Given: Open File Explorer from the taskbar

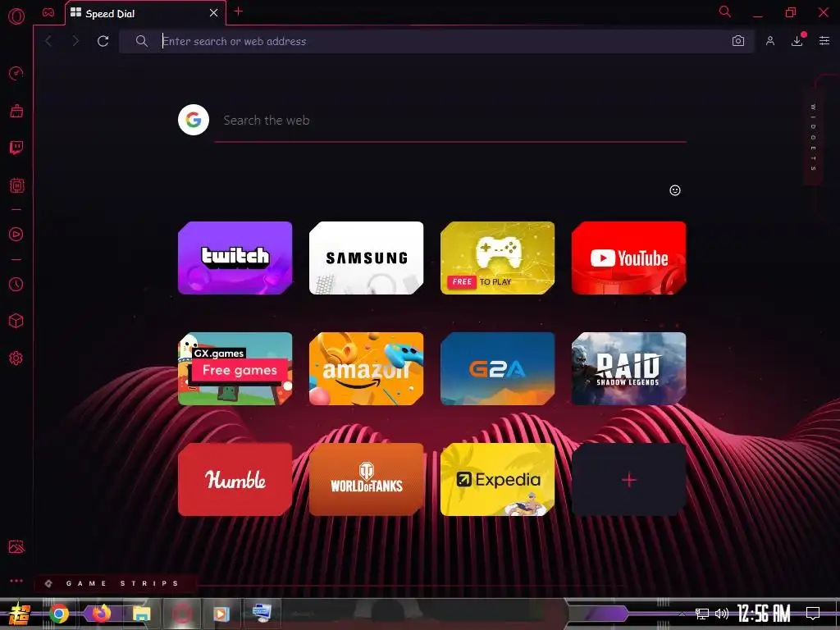Looking at the screenshot, I should tap(141, 614).
